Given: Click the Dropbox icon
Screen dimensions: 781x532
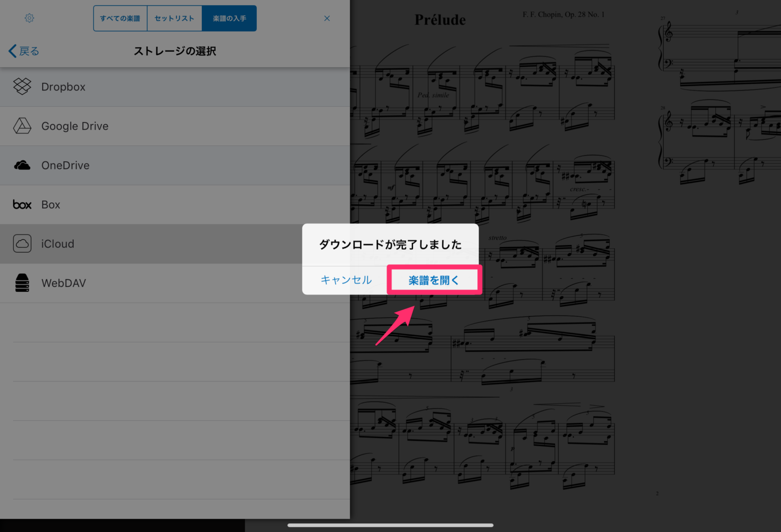Looking at the screenshot, I should click(22, 86).
